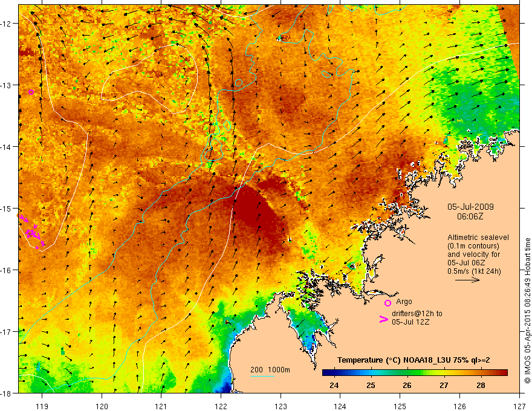
Task: Click the longitude axis label 123
Action: (281, 406)
